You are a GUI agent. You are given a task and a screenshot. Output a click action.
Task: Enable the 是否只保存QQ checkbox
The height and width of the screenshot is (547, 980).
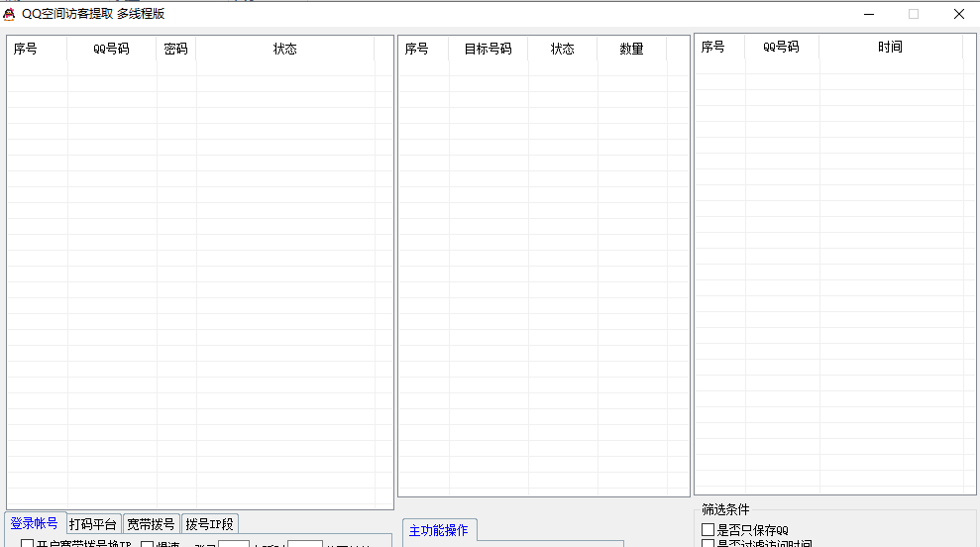(x=708, y=530)
